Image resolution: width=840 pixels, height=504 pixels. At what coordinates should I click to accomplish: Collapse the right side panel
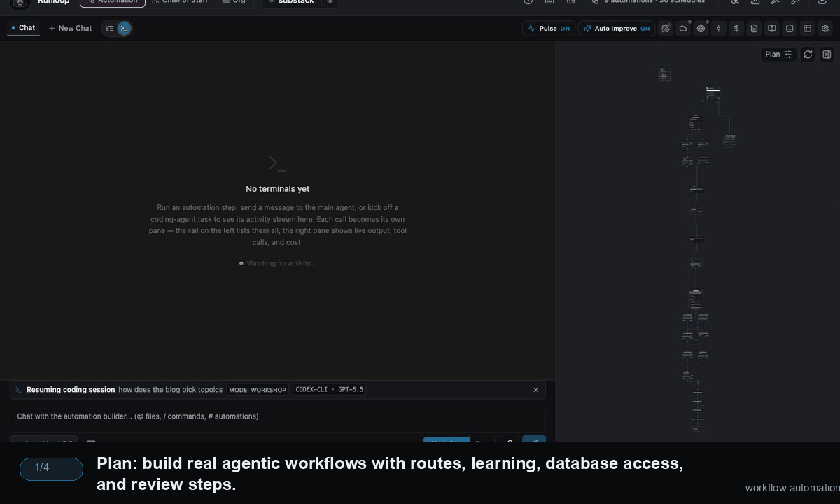click(827, 55)
